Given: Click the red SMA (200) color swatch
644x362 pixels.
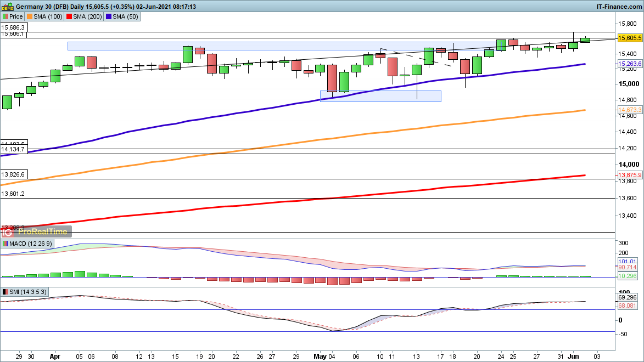Looking at the screenshot, I should coord(70,16).
